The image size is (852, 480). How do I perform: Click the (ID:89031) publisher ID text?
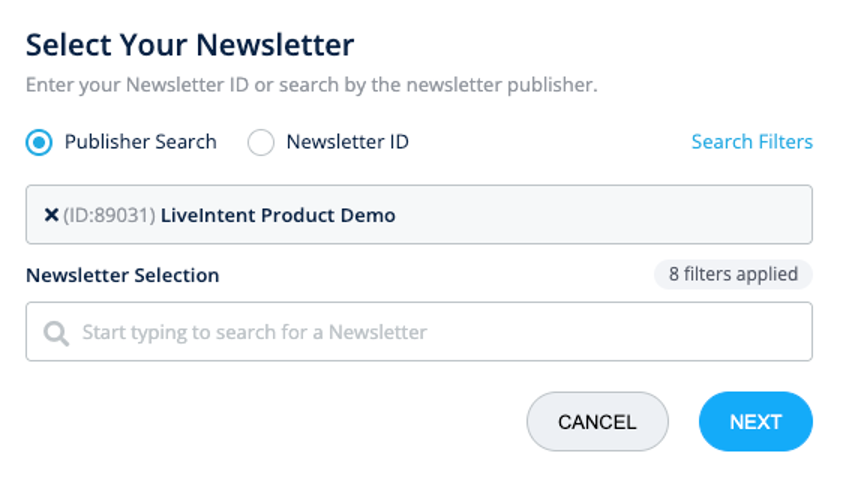(x=109, y=215)
